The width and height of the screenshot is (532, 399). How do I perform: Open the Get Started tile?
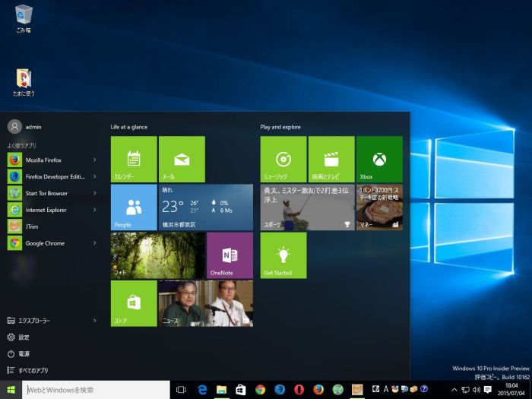[x=283, y=255]
